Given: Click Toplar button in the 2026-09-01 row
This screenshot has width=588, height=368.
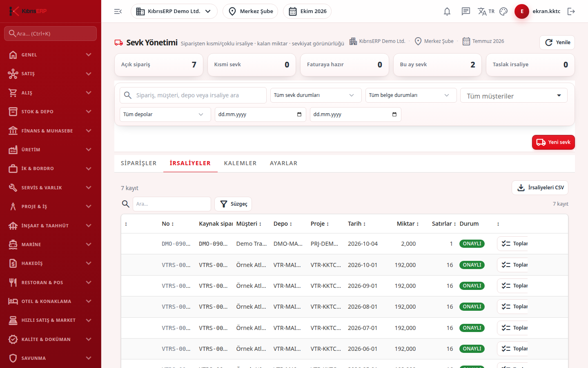Looking at the screenshot, I should [512, 286].
